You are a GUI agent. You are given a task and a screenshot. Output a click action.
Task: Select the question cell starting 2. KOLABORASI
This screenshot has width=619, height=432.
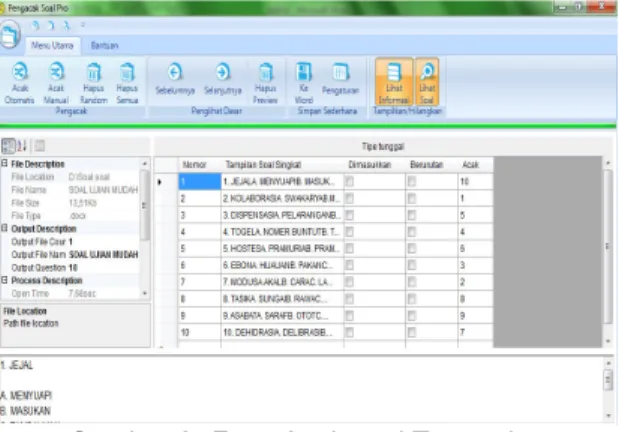(282, 198)
